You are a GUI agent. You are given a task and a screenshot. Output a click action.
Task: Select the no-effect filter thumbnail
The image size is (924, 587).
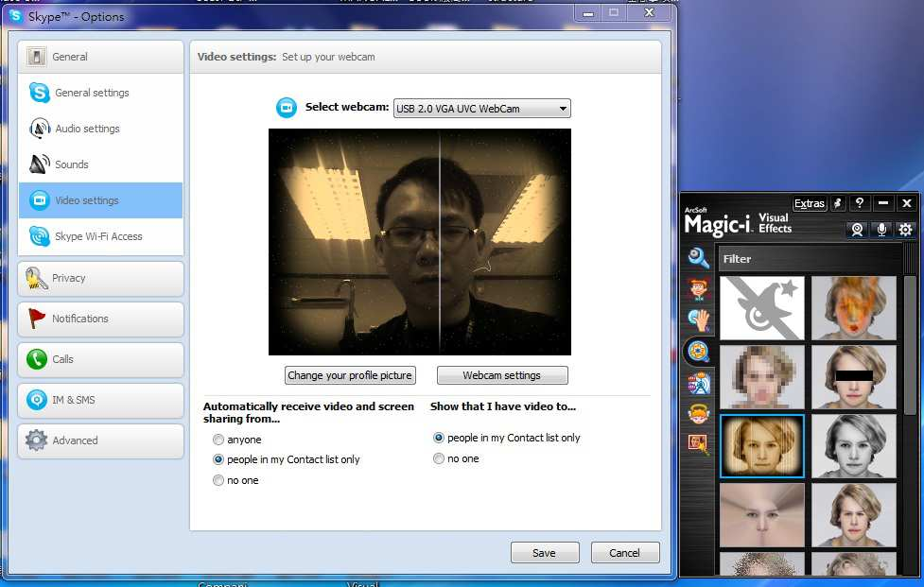762,308
